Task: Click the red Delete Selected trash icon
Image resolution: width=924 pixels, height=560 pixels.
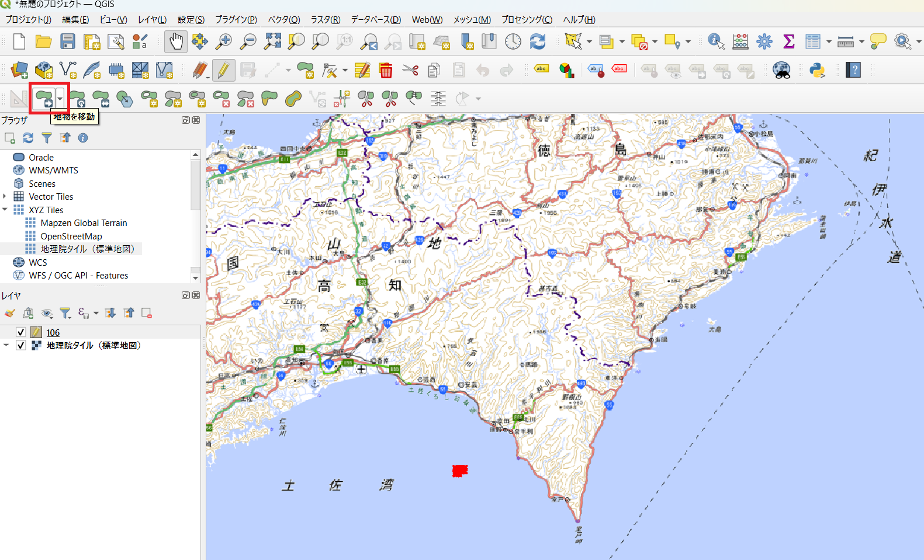Action: pyautogui.click(x=386, y=71)
